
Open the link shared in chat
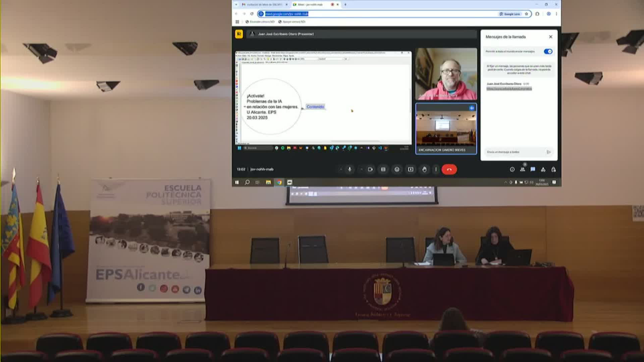[509, 88]
